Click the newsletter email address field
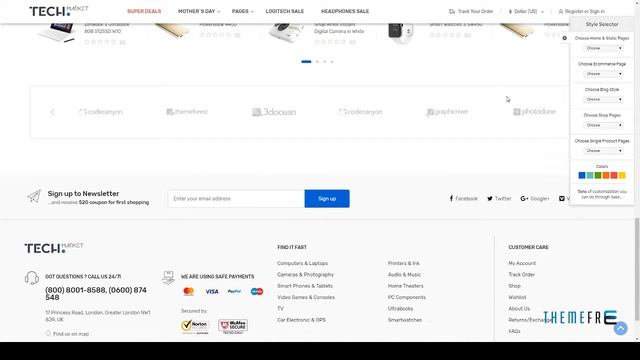The width and height of the screenshot is (640, 360). click(x=236, y=199)
